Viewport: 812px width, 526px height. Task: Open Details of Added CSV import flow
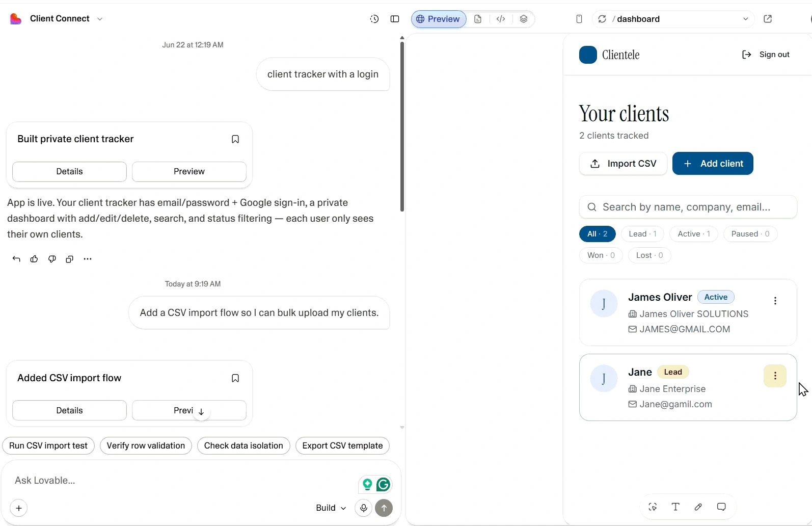[x=69, y=411]
